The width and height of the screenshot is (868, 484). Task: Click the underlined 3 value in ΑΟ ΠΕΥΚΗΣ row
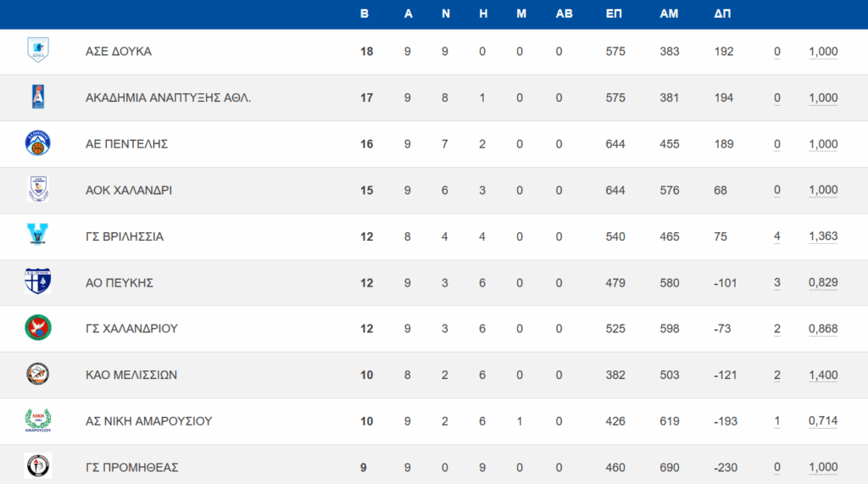pos(777,283)
